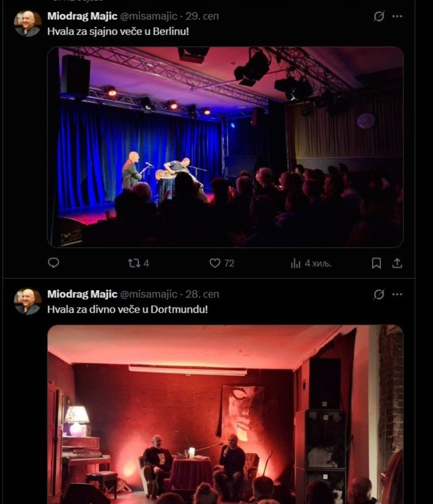Screen dimensions: 433x504
Task: Open more options for the Dortmund tweet
Action: click(x=397, y=294)
